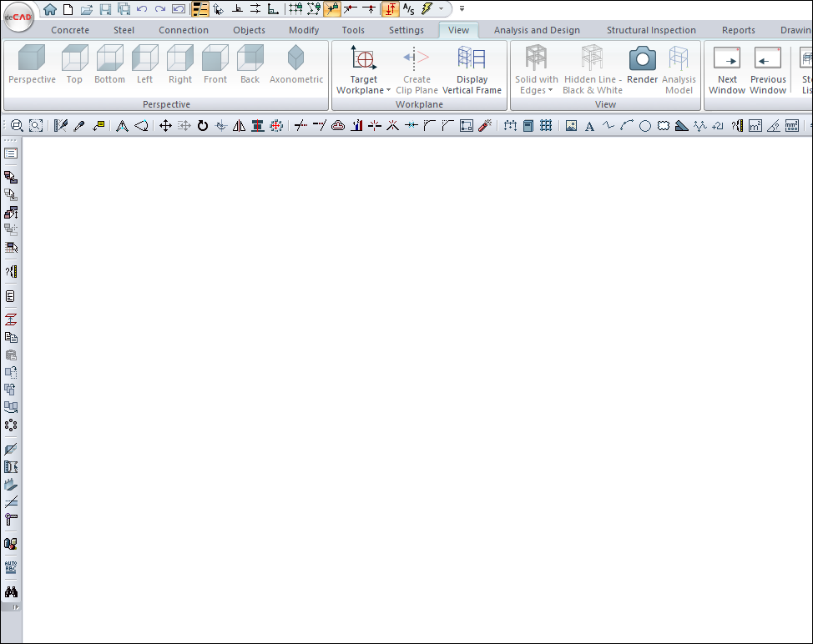Viewport: 813px width, 644px height.
Task: Click the move arrows tool icon
Action: 165,126
